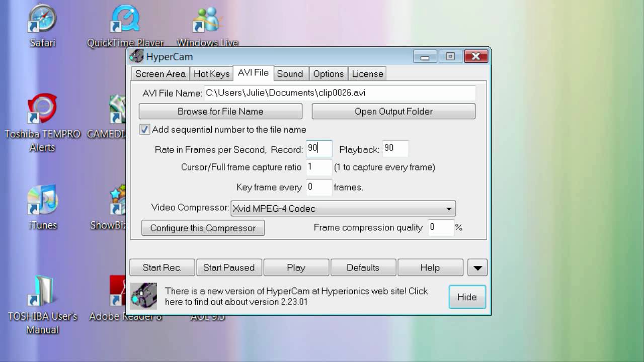Launch Windows Live from the desktop
Viewport: 644px width, 362px height.
click(207, 25)
